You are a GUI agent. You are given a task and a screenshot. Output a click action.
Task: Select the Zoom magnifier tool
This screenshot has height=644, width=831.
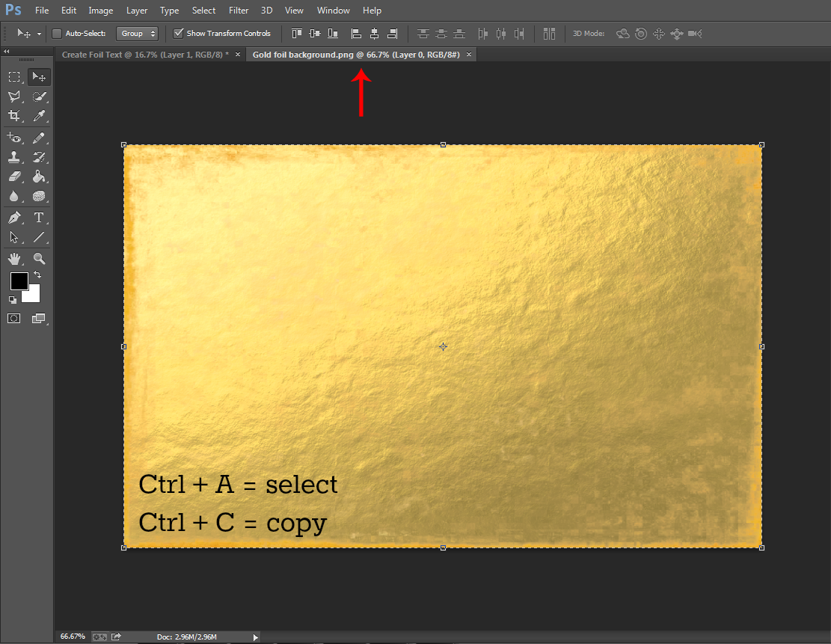[39, 259]
